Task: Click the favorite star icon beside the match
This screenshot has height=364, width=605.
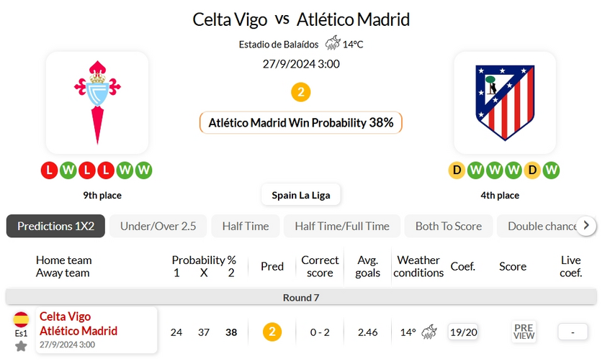Action: [21, 346]
